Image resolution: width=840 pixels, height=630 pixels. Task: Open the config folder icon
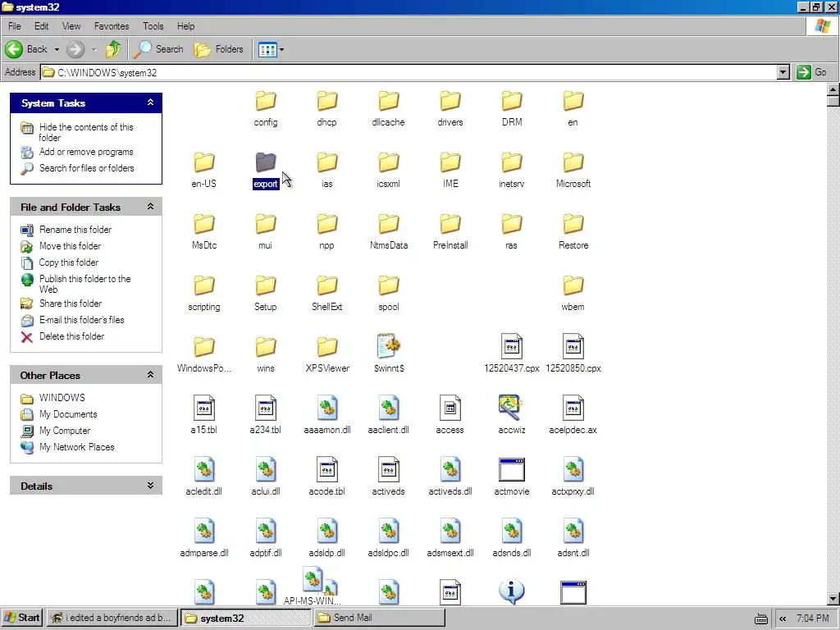pos(266,101)
